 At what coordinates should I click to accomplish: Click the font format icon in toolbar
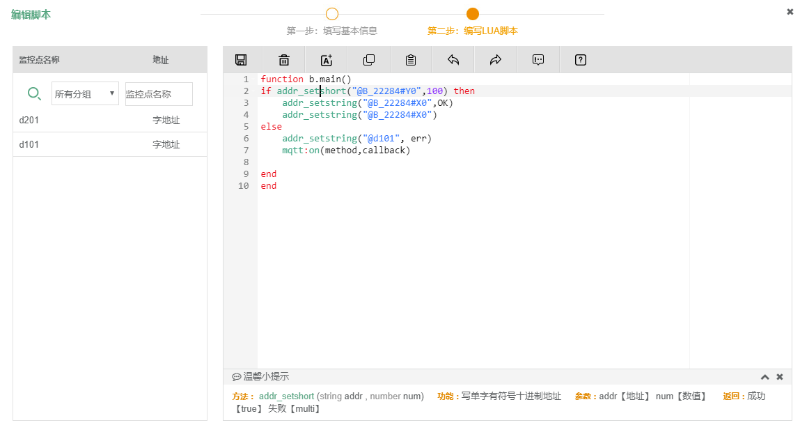[326, 60]
